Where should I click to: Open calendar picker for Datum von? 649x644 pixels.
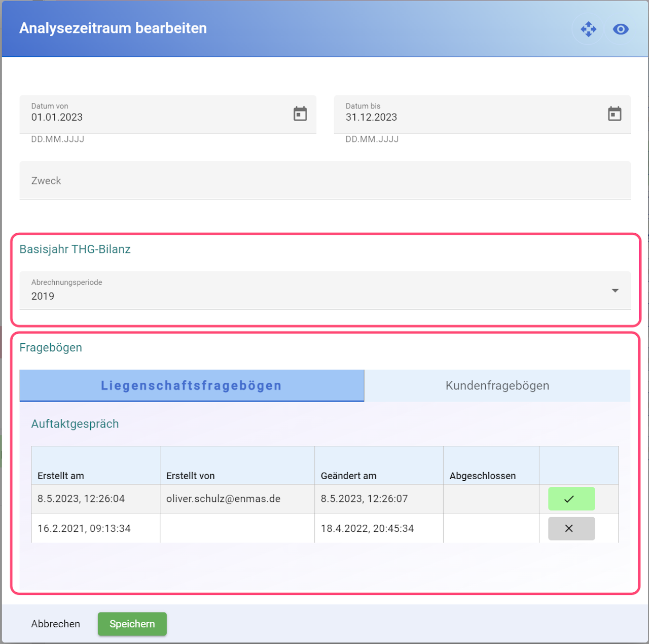click(300, 114)
